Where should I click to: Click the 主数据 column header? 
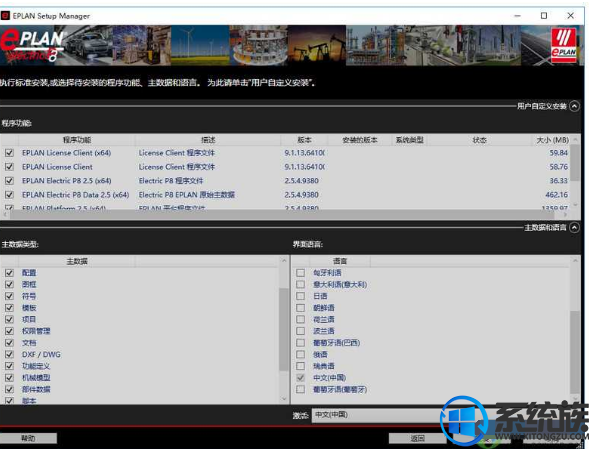click(x=77, y=262)
